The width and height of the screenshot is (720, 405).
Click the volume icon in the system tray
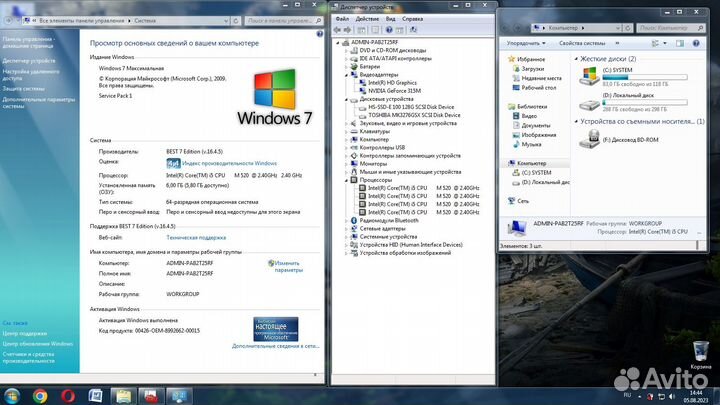pyautogui.click(x=672, y=396)
